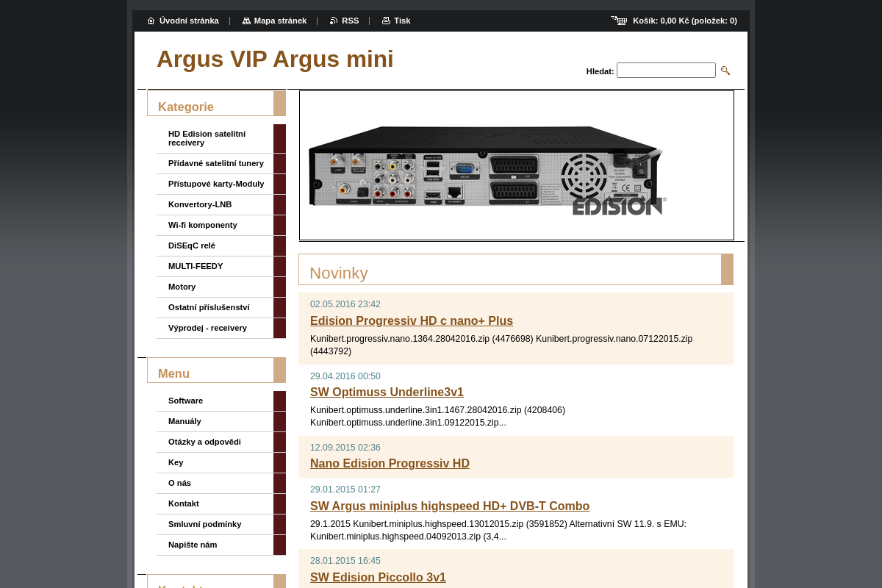Click the RSS feed icon
Image resolution: width=882 pixels, height=588 pixels.
coord(334,21)
